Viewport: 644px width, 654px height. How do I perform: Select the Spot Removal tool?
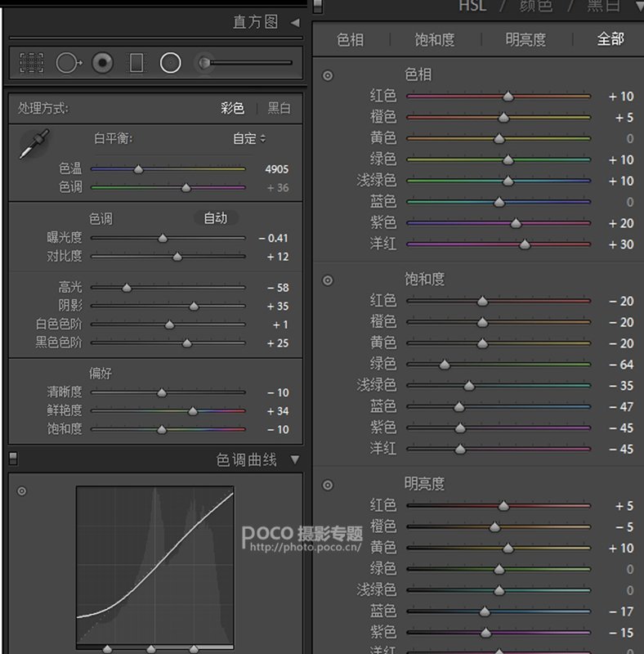(69, 63)
